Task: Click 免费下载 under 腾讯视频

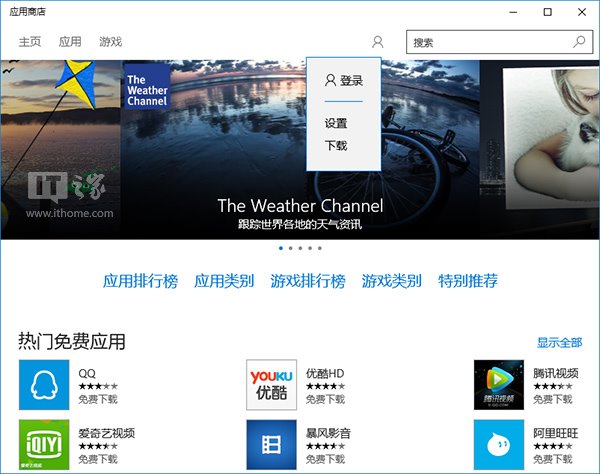Action: [553, 399]
